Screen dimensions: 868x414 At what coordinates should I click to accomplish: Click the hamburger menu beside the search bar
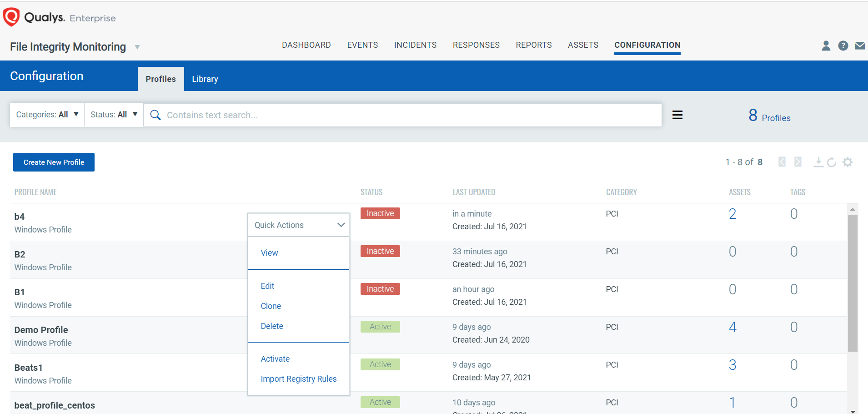coord(677,115)
